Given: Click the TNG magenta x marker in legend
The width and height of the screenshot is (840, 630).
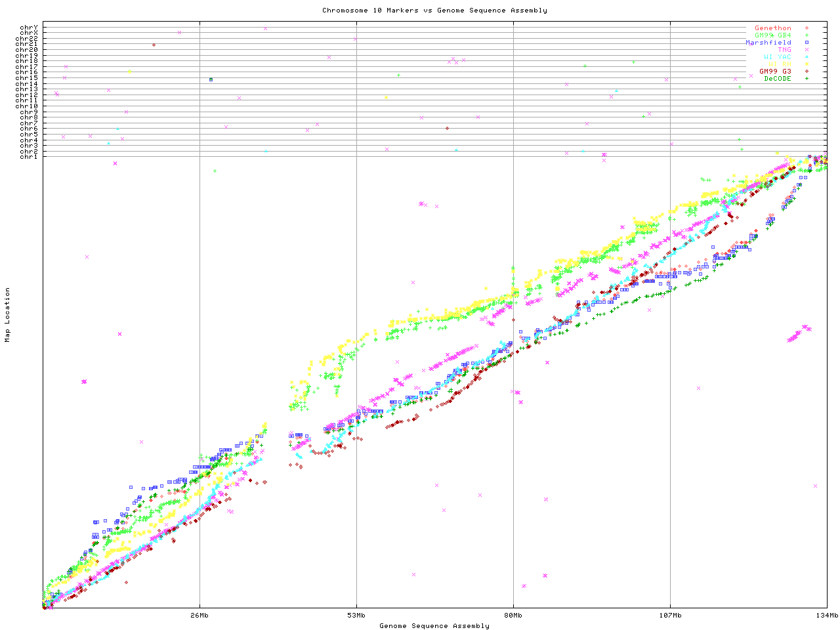Looking at the screenshot, I should (x=807, y=50).
